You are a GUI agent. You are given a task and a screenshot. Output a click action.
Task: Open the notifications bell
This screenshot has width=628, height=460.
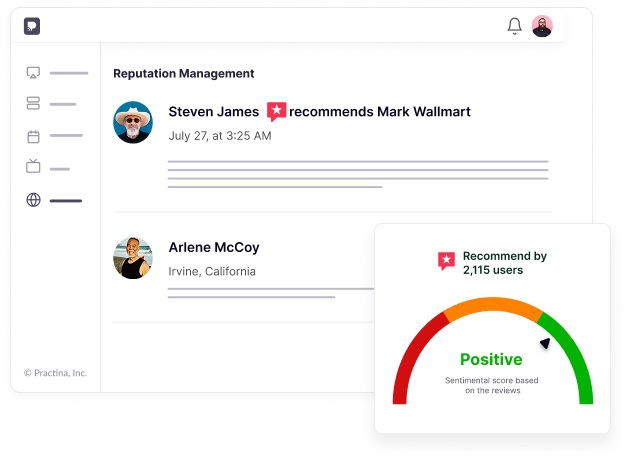coord(515,26)
